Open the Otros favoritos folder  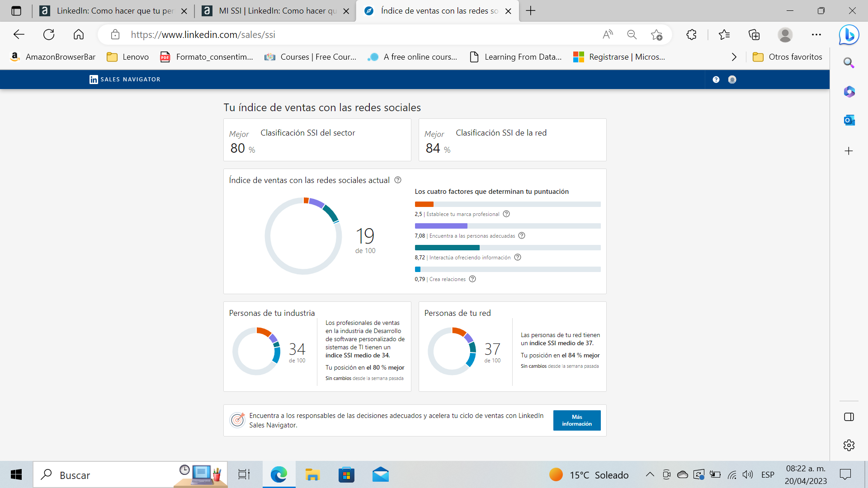(788, 57)
